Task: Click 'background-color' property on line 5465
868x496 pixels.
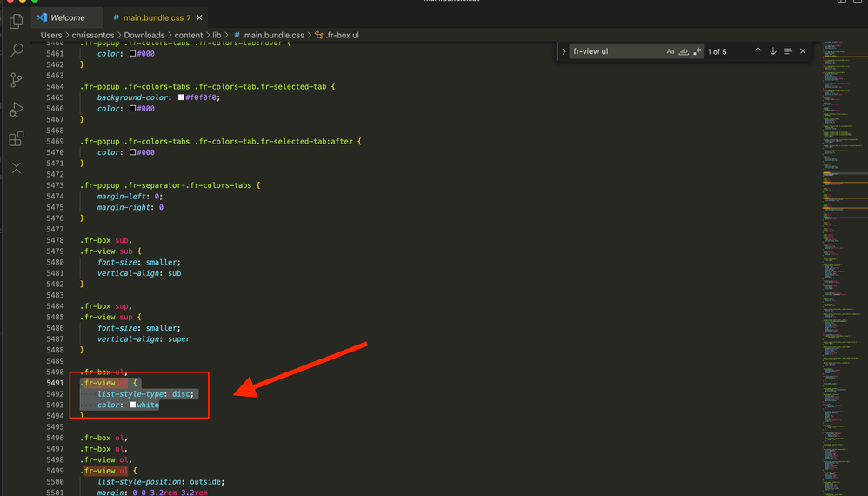Action: point(132,97)
